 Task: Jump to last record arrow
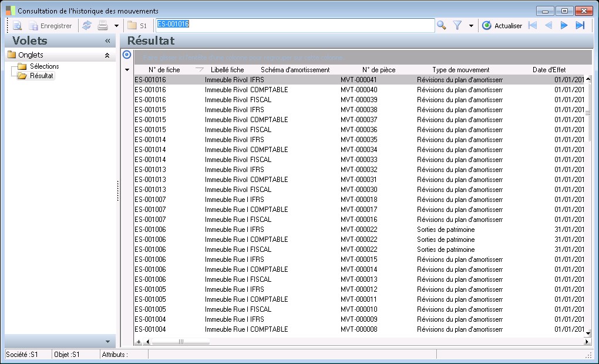pyautogui.click(x=580, y=25)
